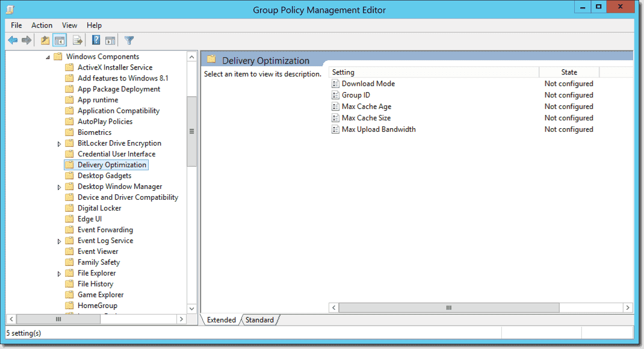The height and width of the screenshot is (349, 644).
Task: Click the Export List toolbar icon
Action: (78, 40)
